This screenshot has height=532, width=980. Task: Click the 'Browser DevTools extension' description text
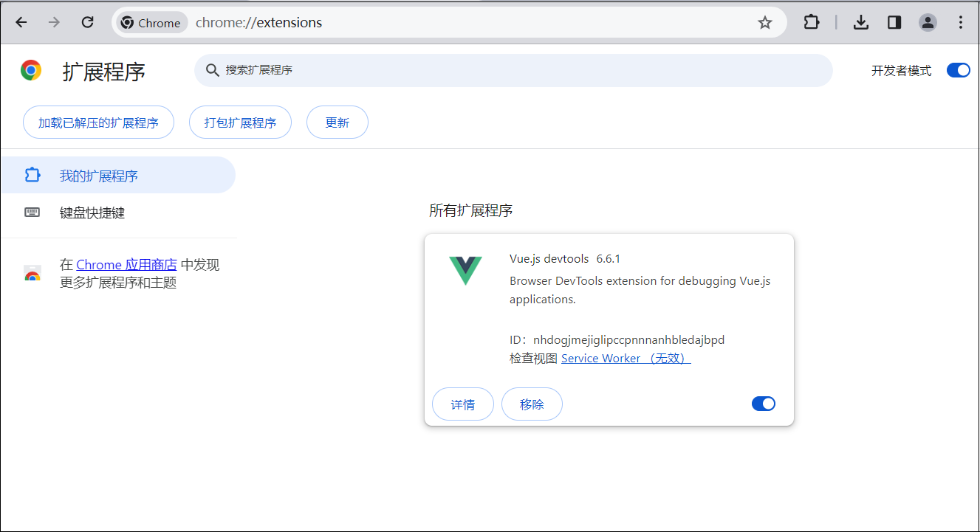640,290
